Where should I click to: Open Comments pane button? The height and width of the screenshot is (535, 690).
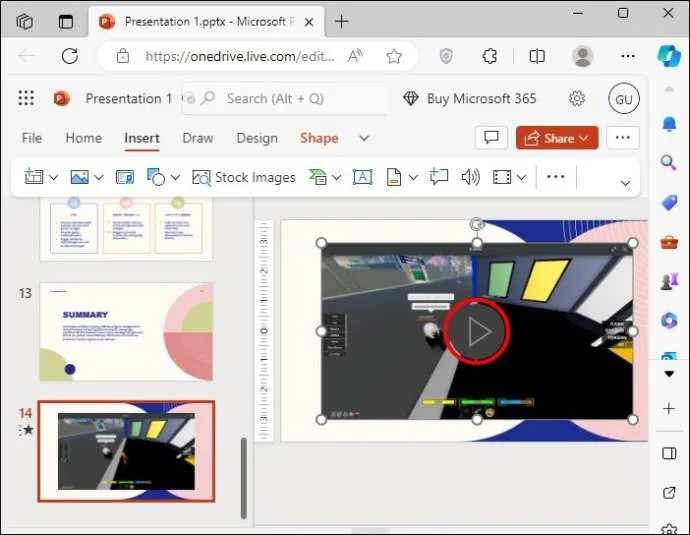tap(491, 138)
